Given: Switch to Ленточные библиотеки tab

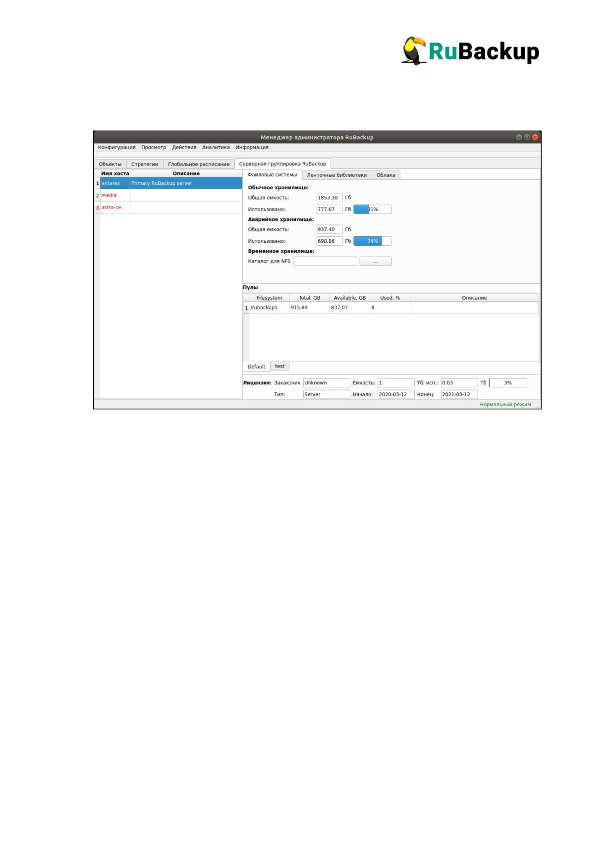Looking at the screenshot, I should [336, 175].
